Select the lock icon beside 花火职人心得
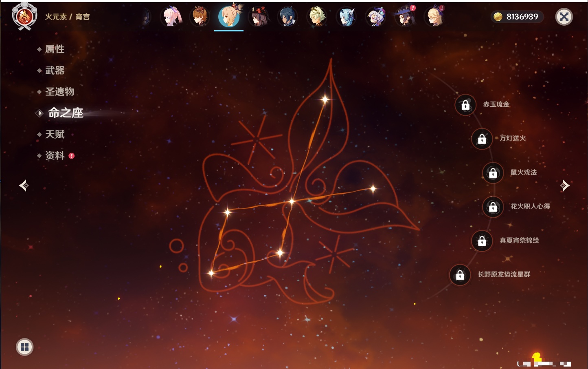588x369 pixels. pos(493,207)
